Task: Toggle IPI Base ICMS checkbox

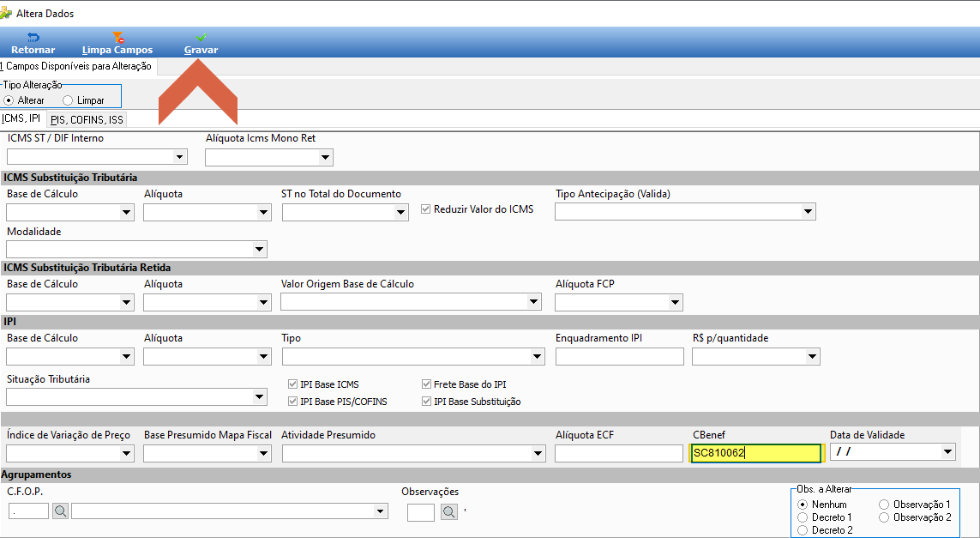Action: [x=292, y=384]
